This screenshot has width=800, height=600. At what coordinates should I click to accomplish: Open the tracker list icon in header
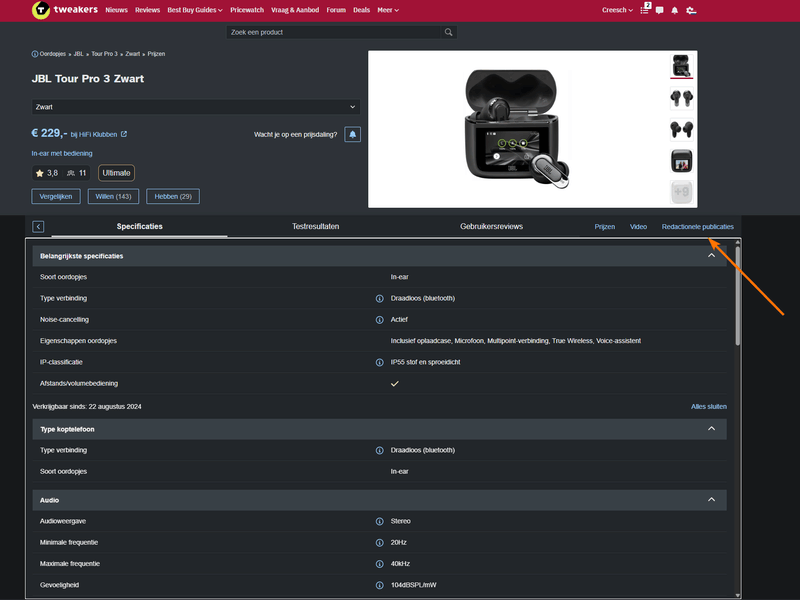coord(645,9)
